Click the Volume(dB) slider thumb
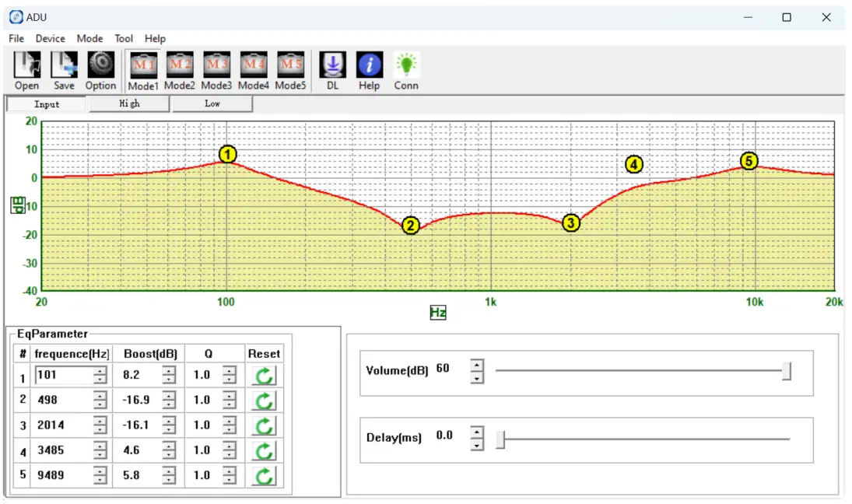This screenshot has width=852, height=504. click(787, 371)
